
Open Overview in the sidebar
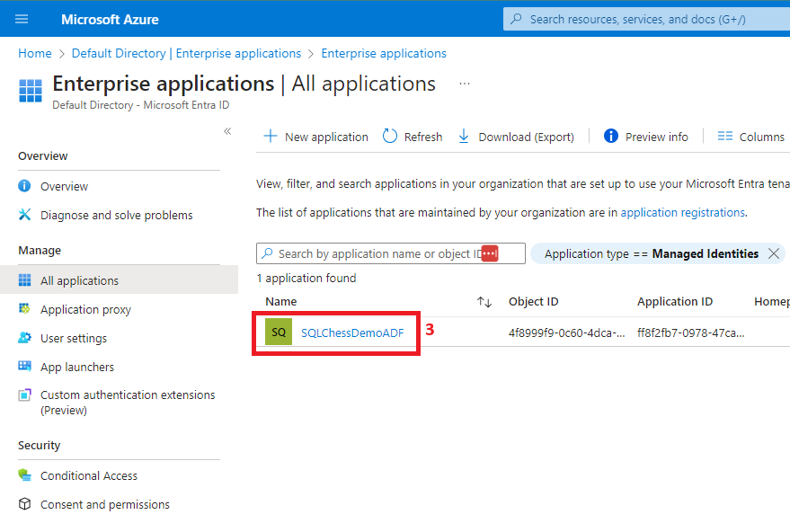point(64,186)
